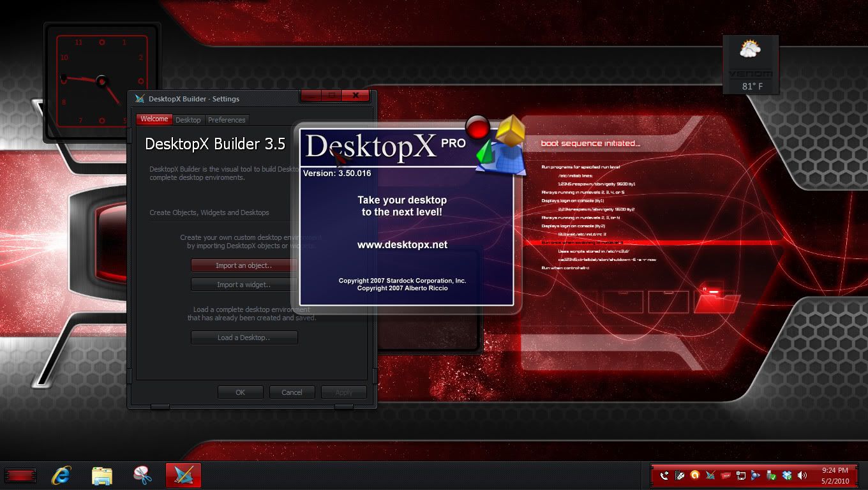
Task: Click the Copyright 2007 Stardock Corporation line
Action: coord(402,281)
